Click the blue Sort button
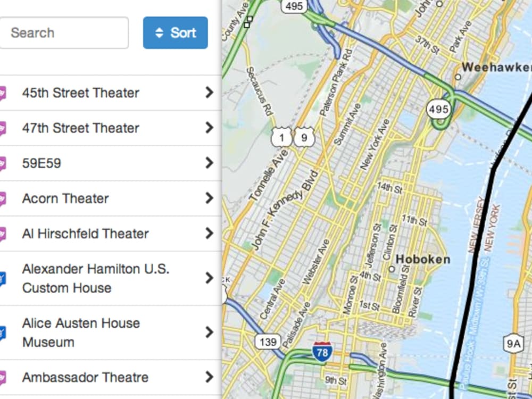Screen dimensions: 532x399 tap(176, 33)
